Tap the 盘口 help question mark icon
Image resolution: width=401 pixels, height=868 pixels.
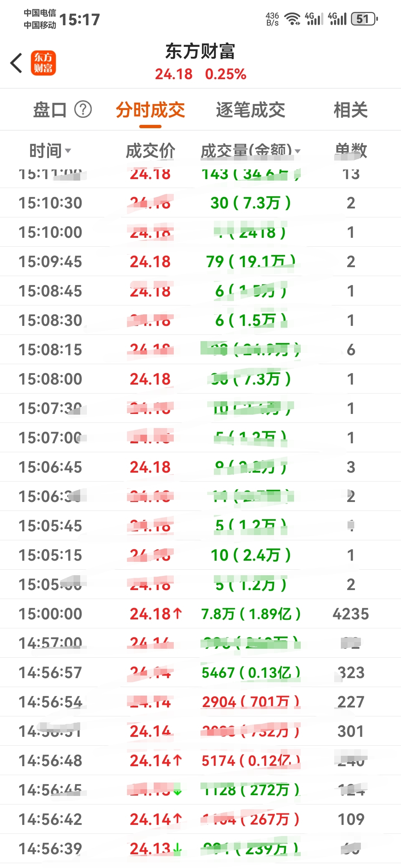83,110
